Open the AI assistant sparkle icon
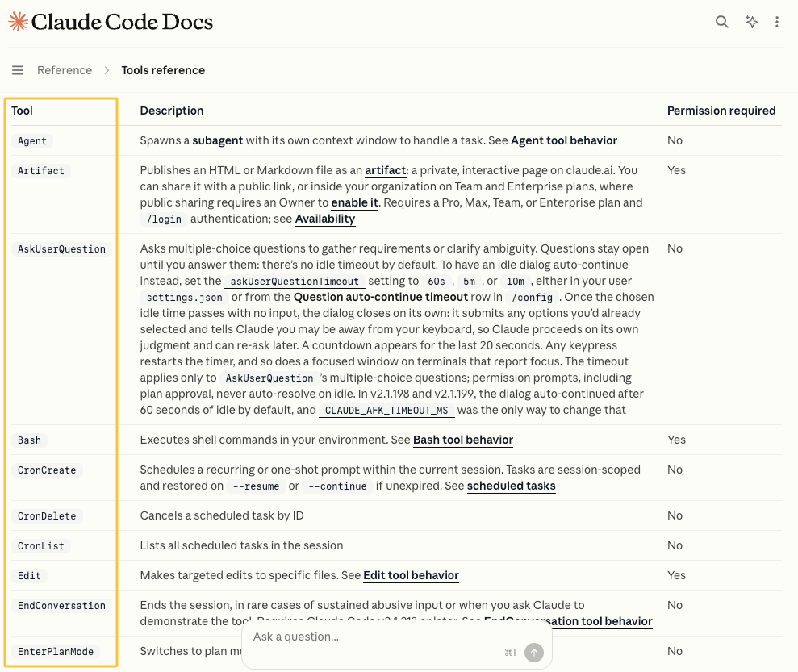This screenshot has height=672, width=798. click(x=752, y=21)
